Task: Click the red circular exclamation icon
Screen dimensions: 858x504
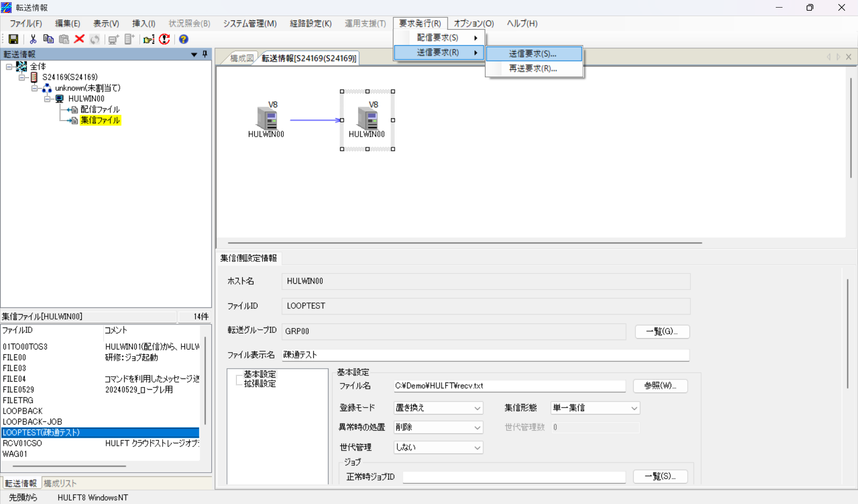Action: point(164,39)
